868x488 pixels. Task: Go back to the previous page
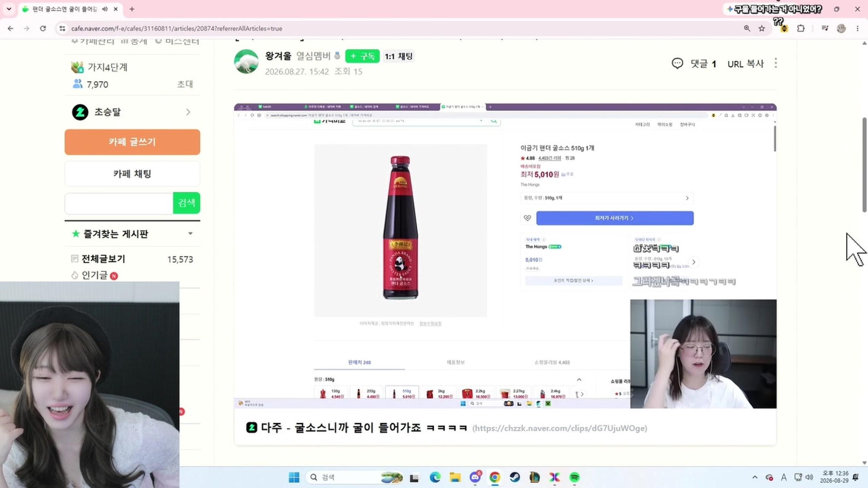click(10, 29)
